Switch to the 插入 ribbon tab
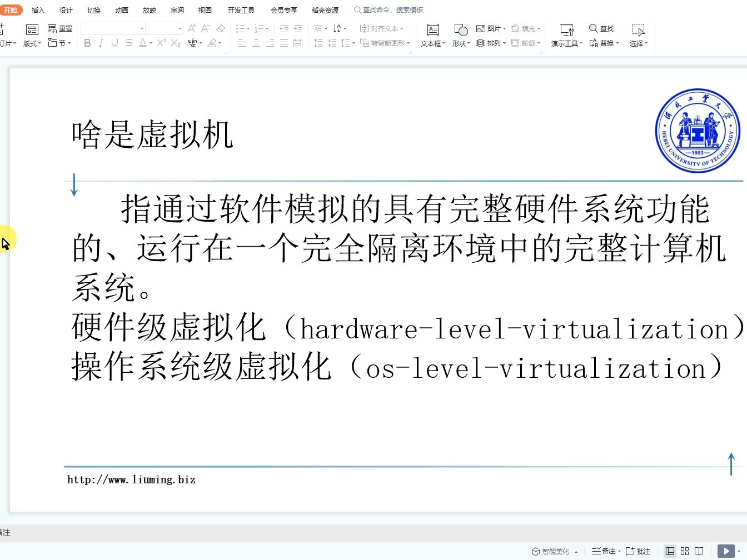The image size is (747, 560). coord(38,9)
